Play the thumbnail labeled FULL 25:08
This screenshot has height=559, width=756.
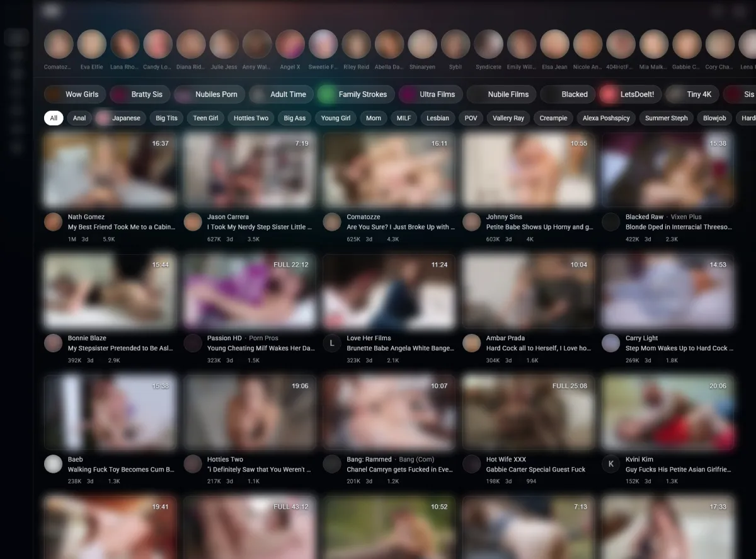(528, 413)
